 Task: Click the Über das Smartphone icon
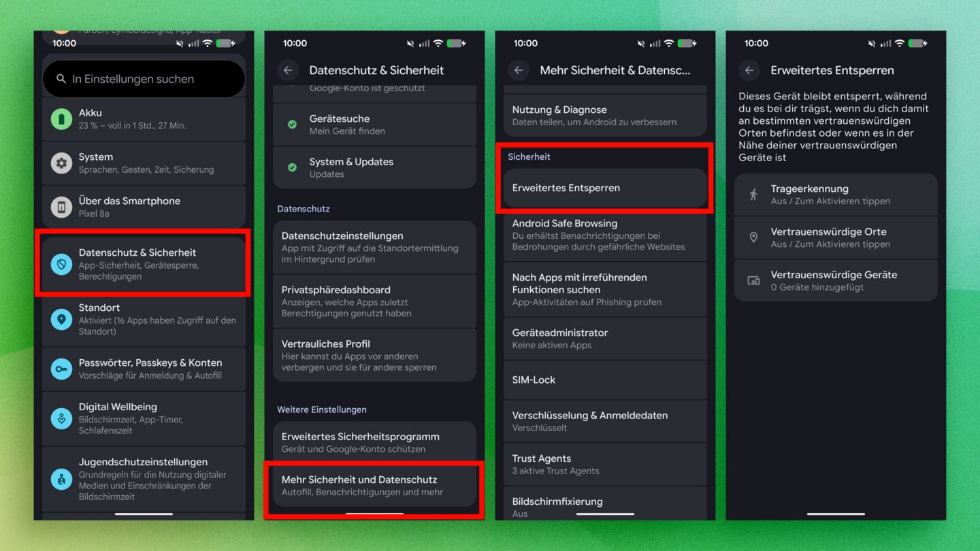click(61, 207)
